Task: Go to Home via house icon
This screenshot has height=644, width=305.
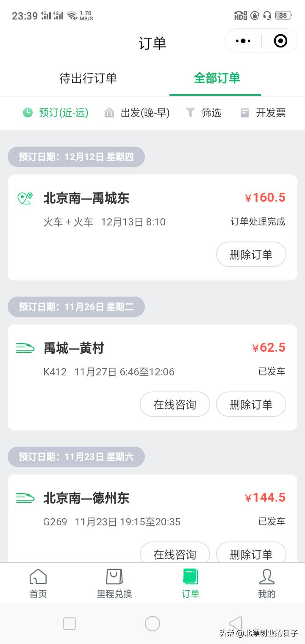Action: (x=38, y=577)
